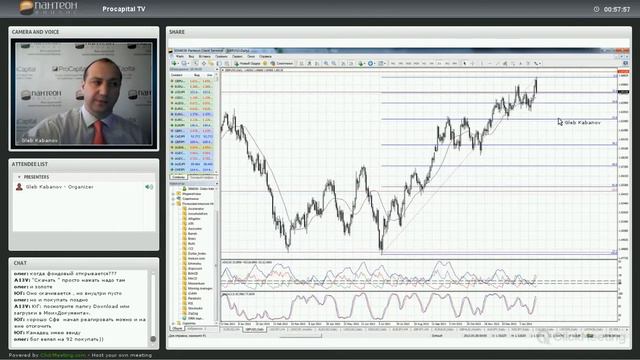
Task: Open the Вид menu
Action: (x=191, y=56)
